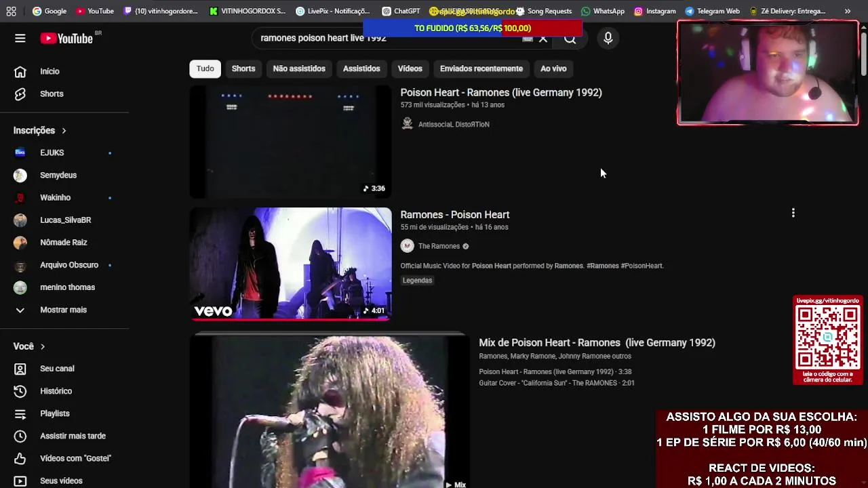
Task: Open AntIssociaL DistoЯTioN channel avatar
Action: pos(407,123)
